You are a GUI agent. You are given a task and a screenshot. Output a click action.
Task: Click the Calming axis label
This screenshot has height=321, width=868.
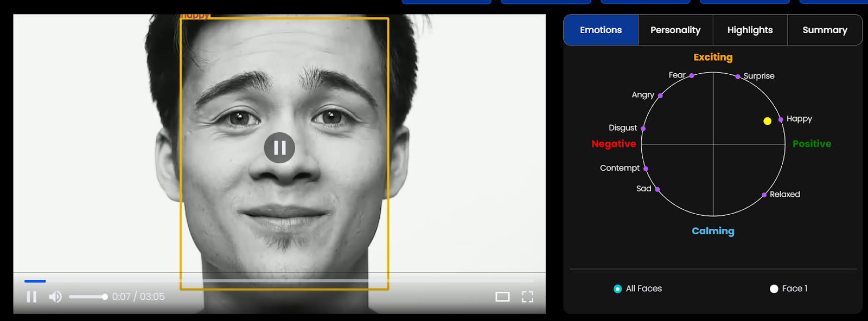tap(713, 231)
